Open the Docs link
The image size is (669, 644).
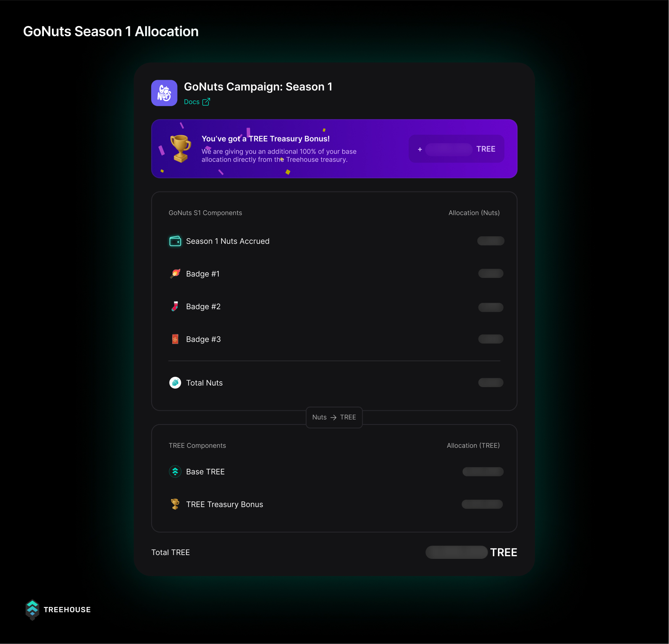[x=192, y=102]
